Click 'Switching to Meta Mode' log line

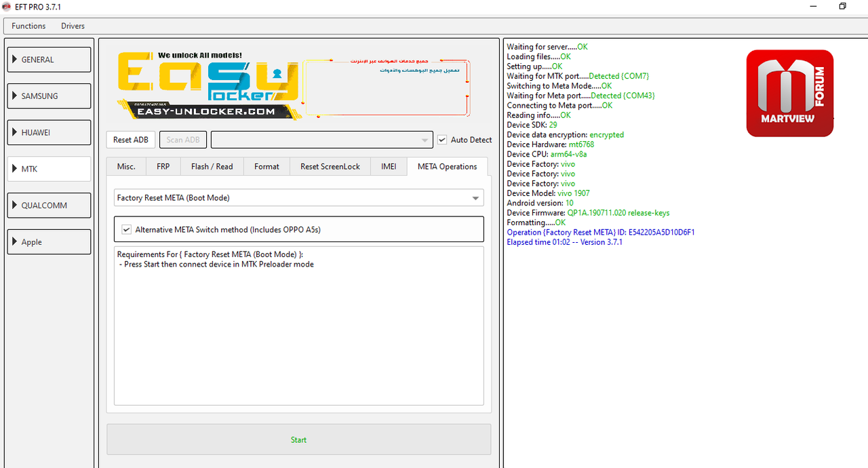coord(559,86)
